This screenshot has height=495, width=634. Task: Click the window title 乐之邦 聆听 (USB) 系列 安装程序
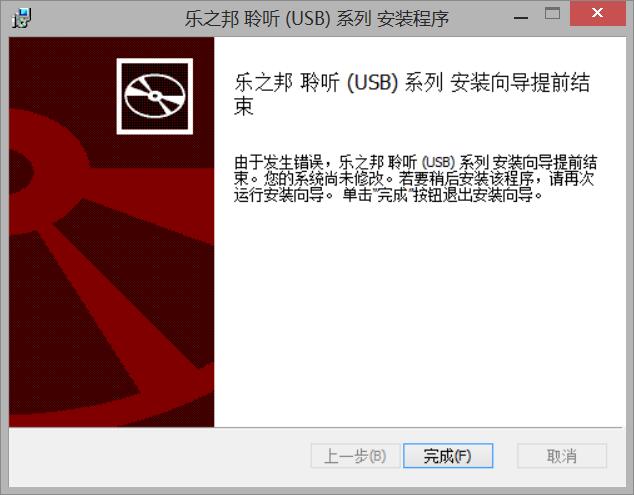pyautogui.click(x=317, y=19)
